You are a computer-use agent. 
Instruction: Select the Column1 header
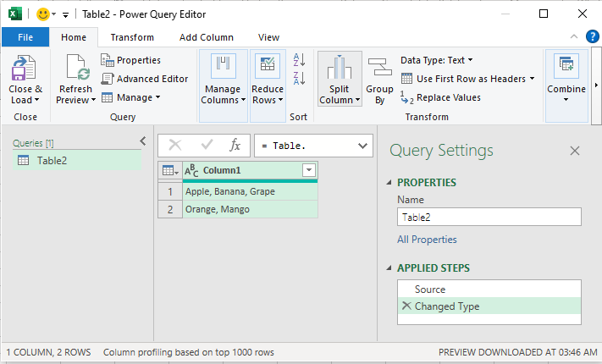click(x=250, y=170)
